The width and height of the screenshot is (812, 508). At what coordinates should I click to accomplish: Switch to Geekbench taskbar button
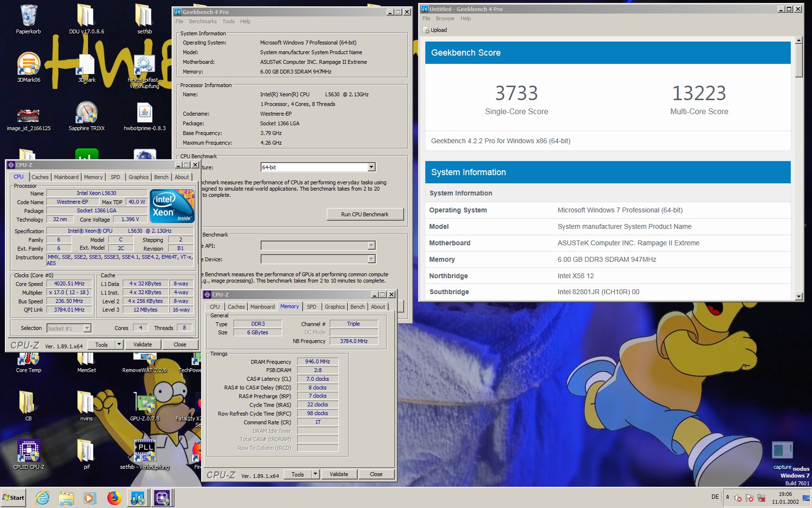tap(138, 497)
